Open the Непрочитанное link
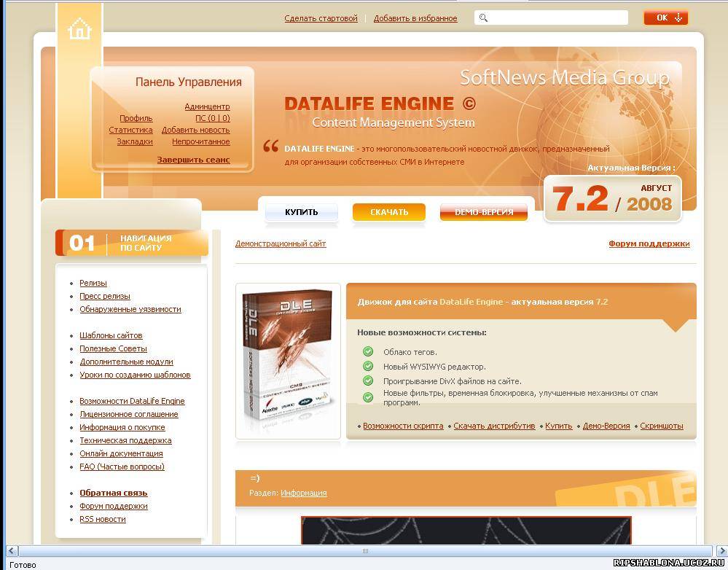Image resolution: width=728 pixels, height=570 pixels. point(201,141)
